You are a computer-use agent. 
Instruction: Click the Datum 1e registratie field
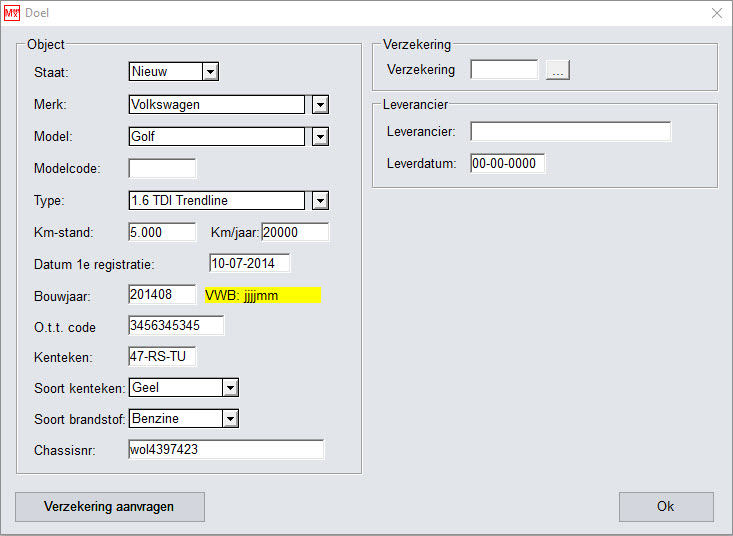click(x=250, y=263)
